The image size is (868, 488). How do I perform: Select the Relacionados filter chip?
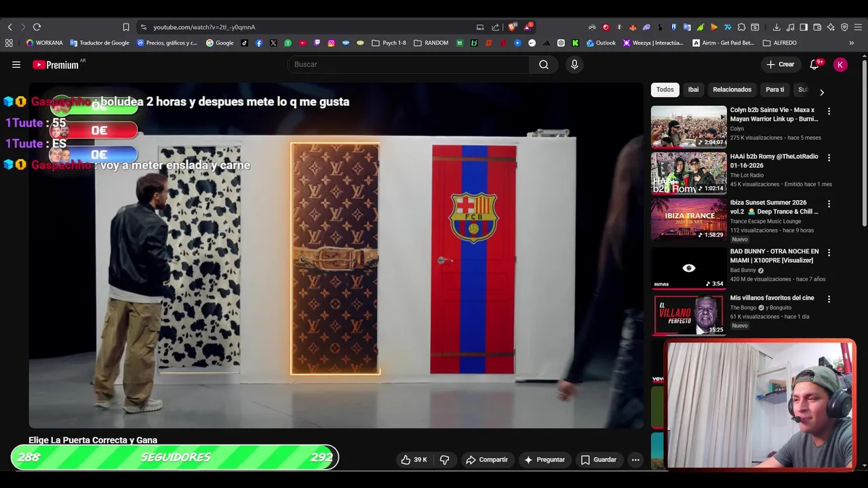(732, 89)
